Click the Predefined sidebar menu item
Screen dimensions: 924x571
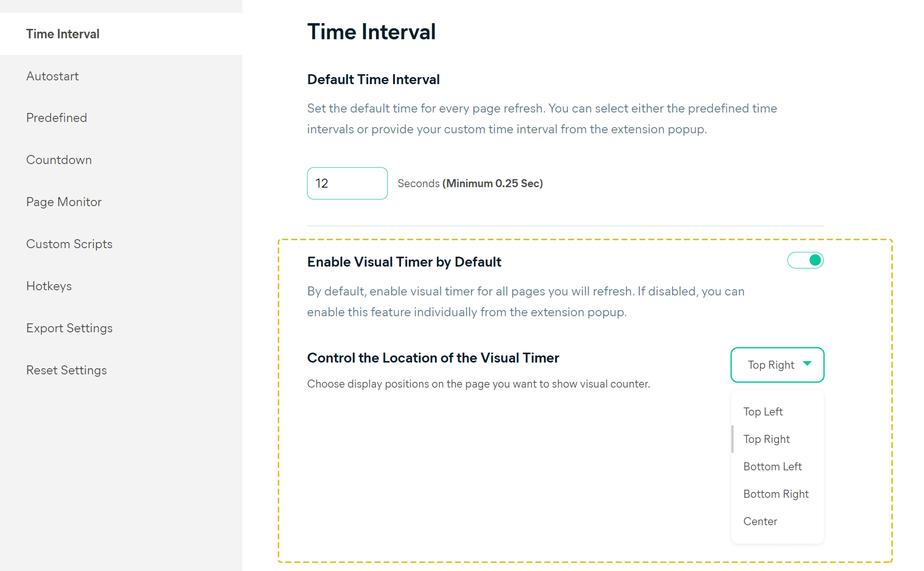pyautogui.click(x=56, y=118)
